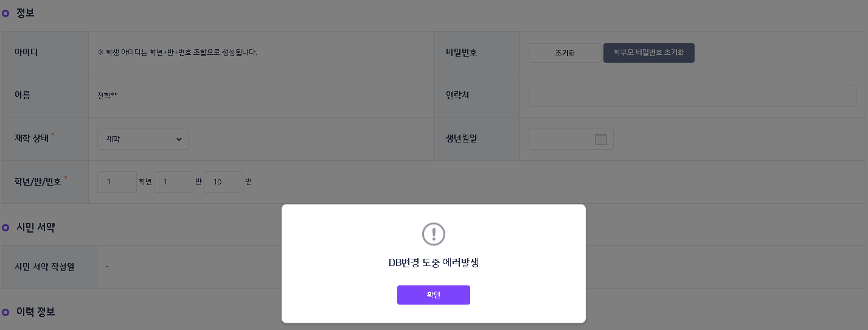Focus the 연락처 text input field
This screenshot has height=330, width=868.
click(x=692, y=96)
